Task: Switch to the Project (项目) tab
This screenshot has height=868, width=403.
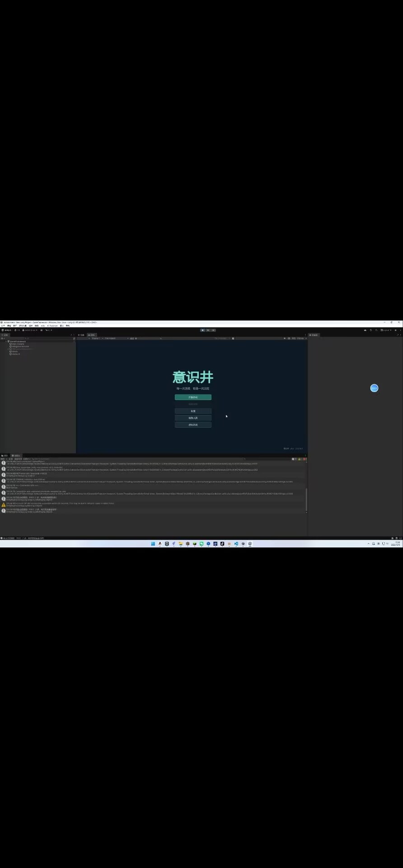Action: [5, 456]
